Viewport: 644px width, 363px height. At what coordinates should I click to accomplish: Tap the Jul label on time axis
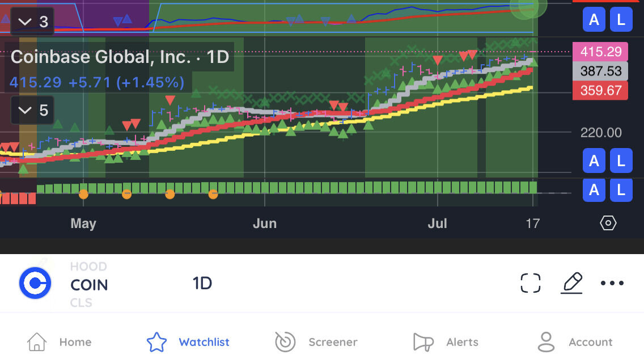pyautogui.click(x=438, y=223)
